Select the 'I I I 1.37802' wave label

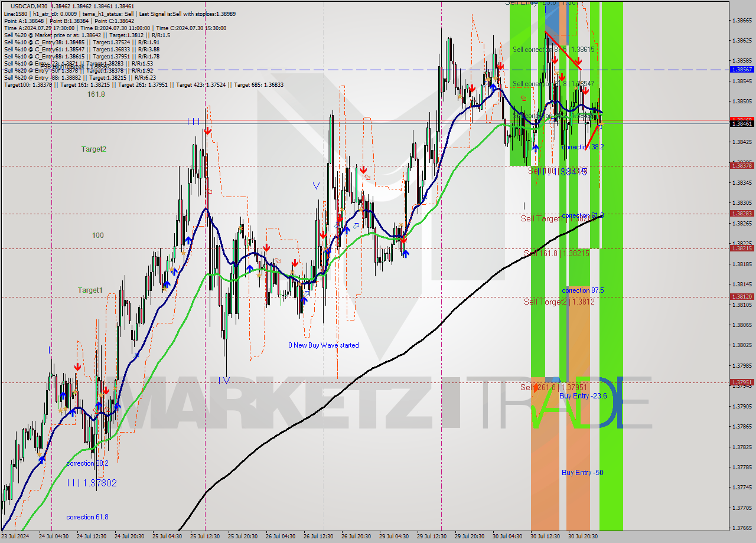pyautogui.click(x=92, y=483)
